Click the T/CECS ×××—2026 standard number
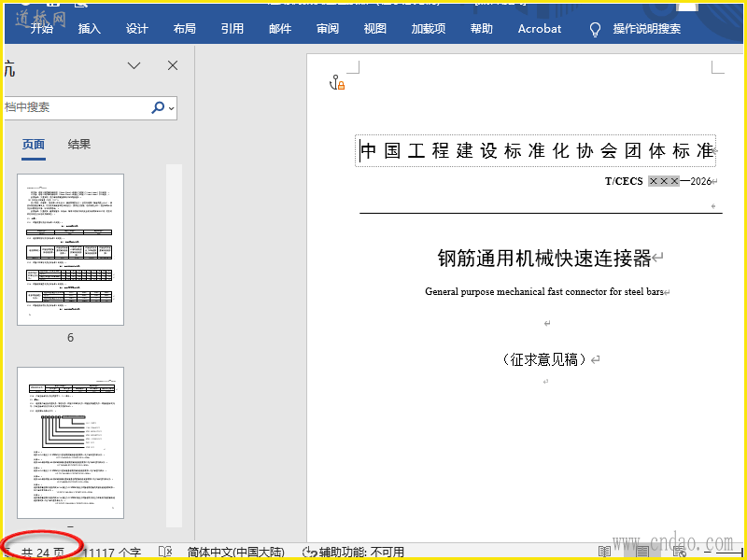The height and width of the screenshot is (560, 747). coord(658,181)
